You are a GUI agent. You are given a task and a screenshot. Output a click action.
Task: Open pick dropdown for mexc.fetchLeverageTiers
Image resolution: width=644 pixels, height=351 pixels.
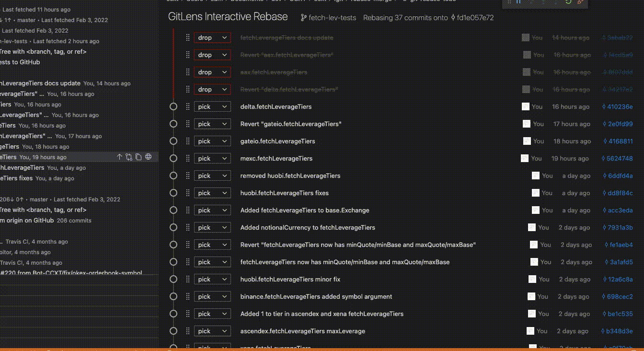click(x=212, y=158)
